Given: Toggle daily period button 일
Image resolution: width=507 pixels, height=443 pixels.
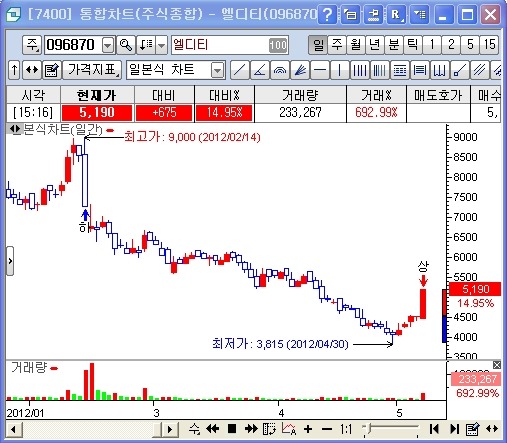Looking at the screenshot, I should pos(318,45).
